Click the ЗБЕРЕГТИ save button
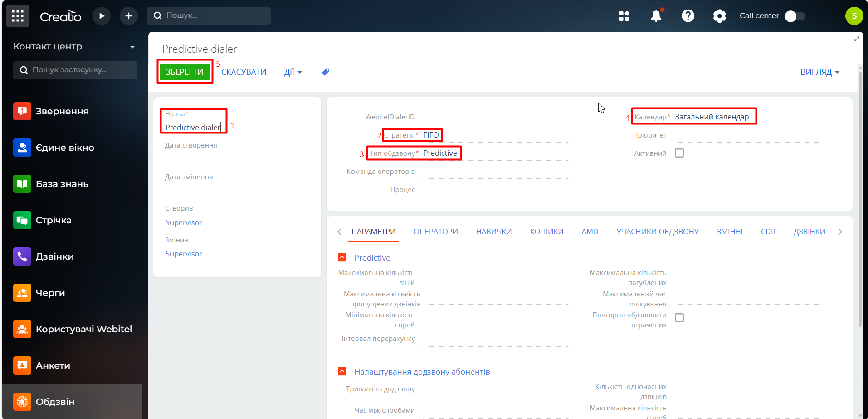 coord(185,72)
